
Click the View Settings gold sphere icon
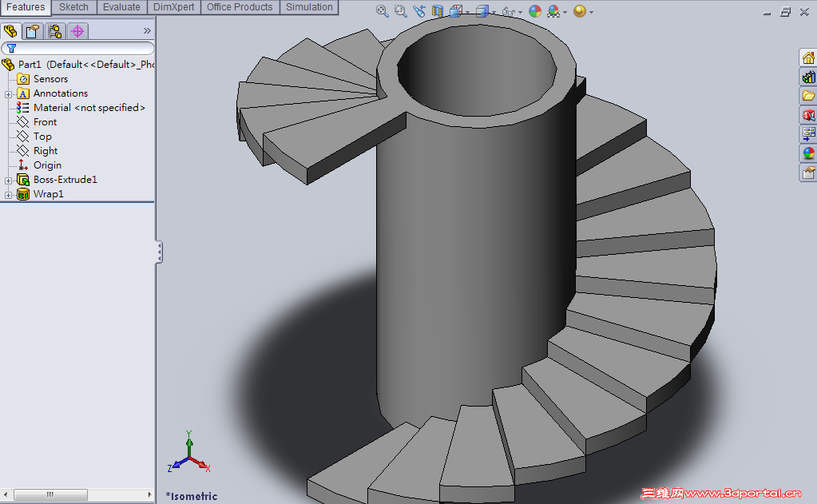579,11
